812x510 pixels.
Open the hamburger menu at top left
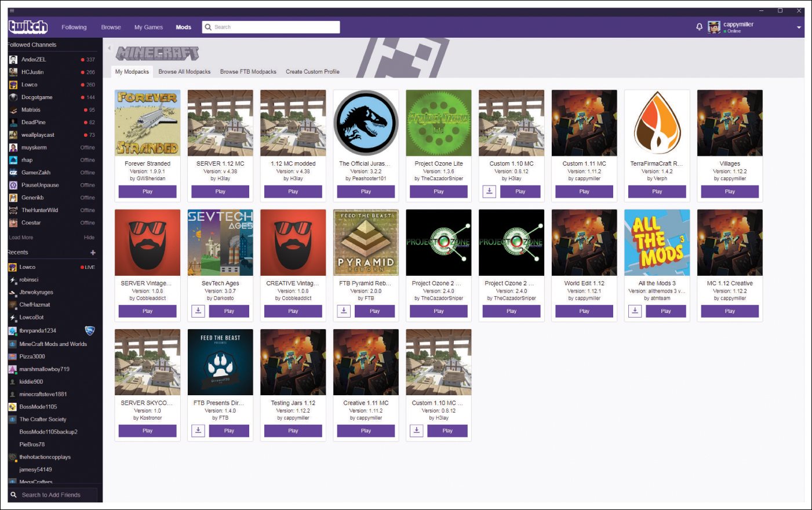coord(11,10)
